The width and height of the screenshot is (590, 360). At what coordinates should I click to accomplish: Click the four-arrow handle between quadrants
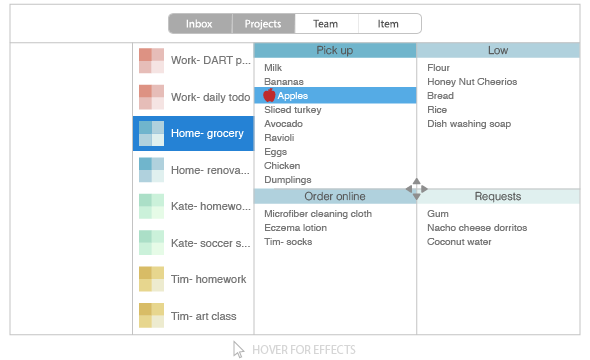click(417, 189)
